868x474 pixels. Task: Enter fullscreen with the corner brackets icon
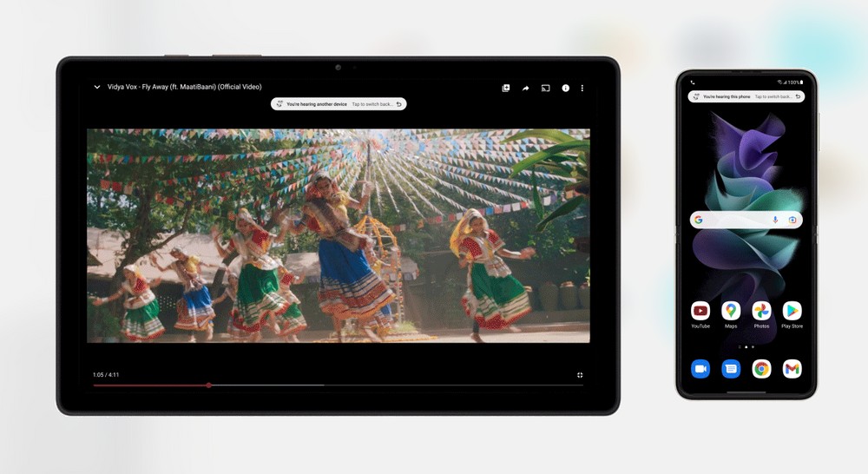pyautogui.click(x=580, y=375)
